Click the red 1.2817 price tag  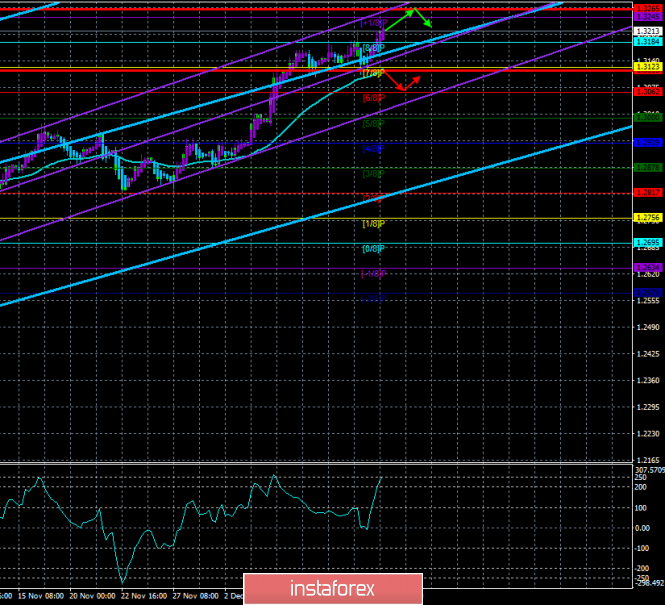tap(648, 192)
